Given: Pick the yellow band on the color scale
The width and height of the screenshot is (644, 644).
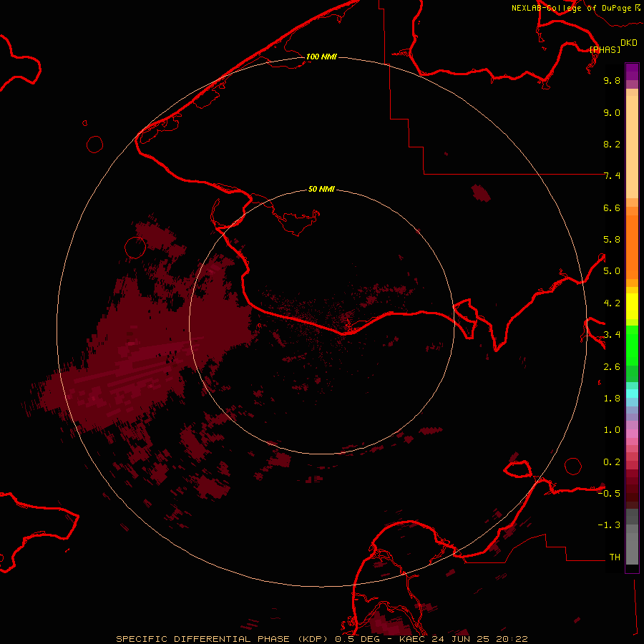Looking at the screenshot, I should [x=632, y=306].
